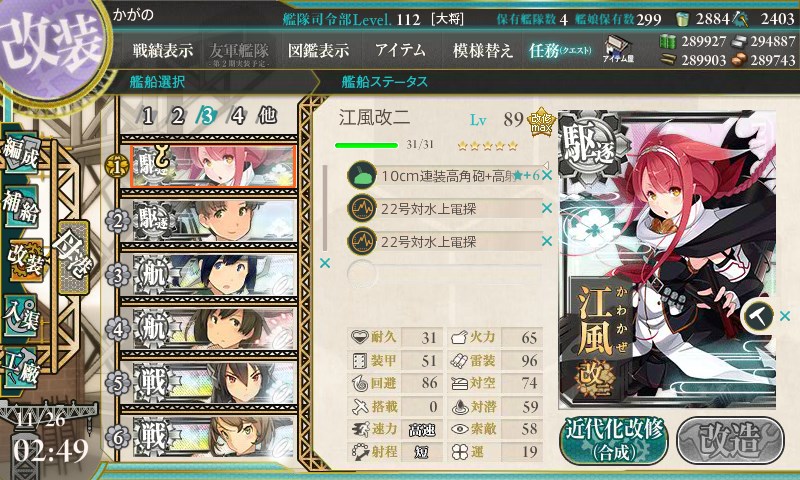The image size is (800, 480).
Task: Open 戦績表示 record display menu
Action: click(x=163, y=50)
